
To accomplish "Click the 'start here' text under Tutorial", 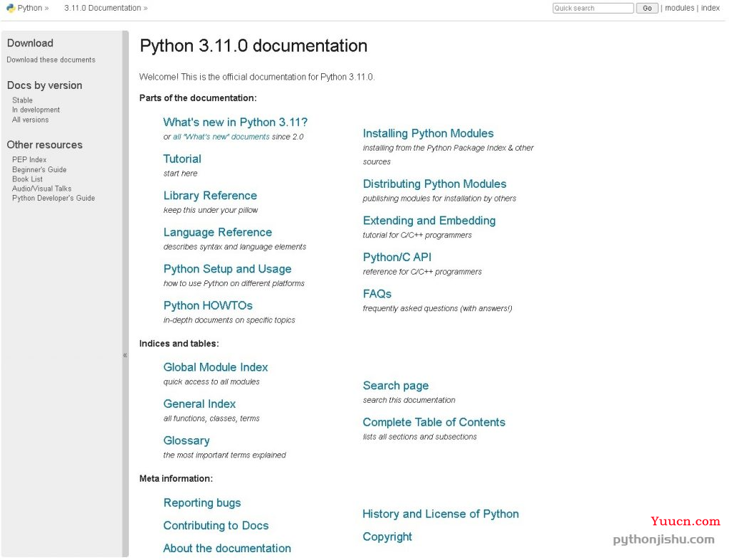I will click(180, 174).
